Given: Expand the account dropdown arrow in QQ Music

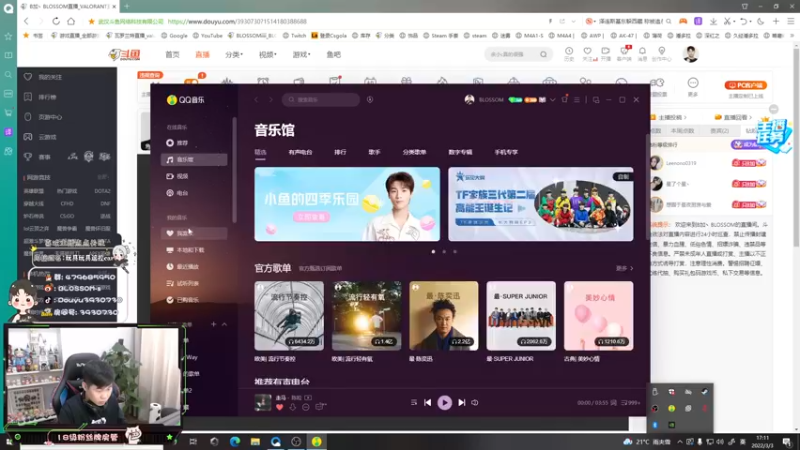Looking at the screenshot, I should click(x=552, y=99).
